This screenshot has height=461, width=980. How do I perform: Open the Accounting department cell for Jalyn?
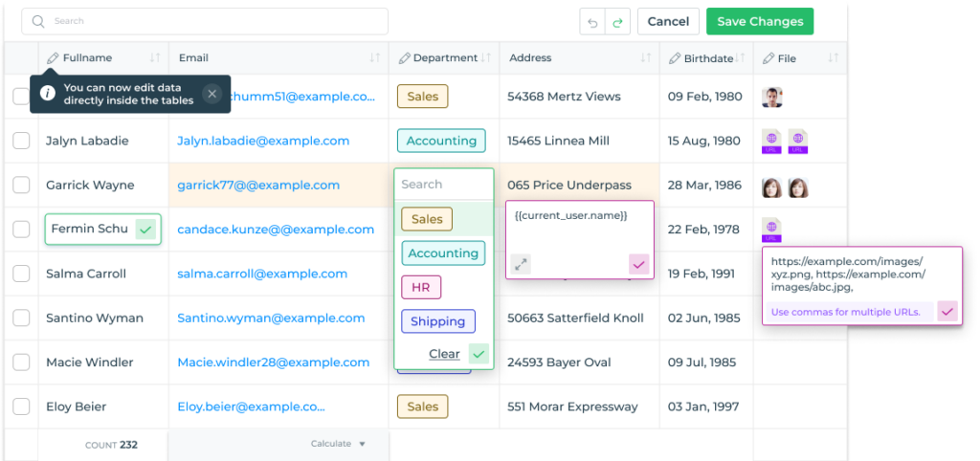(441, 141)
